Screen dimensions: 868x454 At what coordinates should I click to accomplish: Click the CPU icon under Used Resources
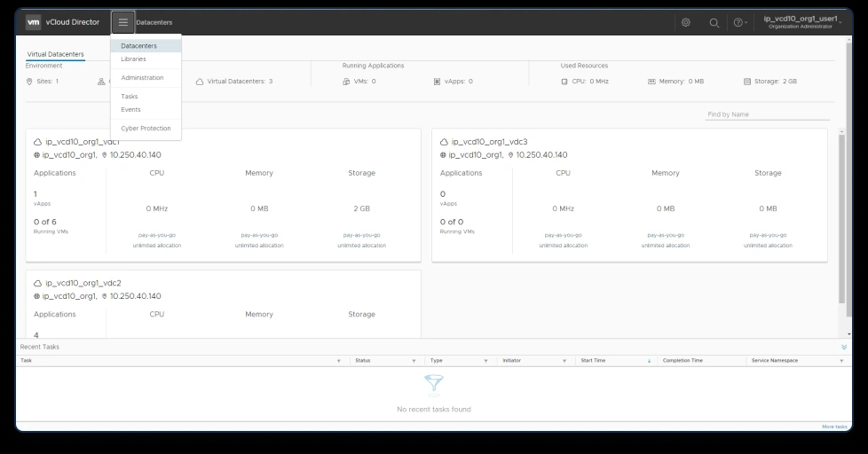tap(564, 82)
